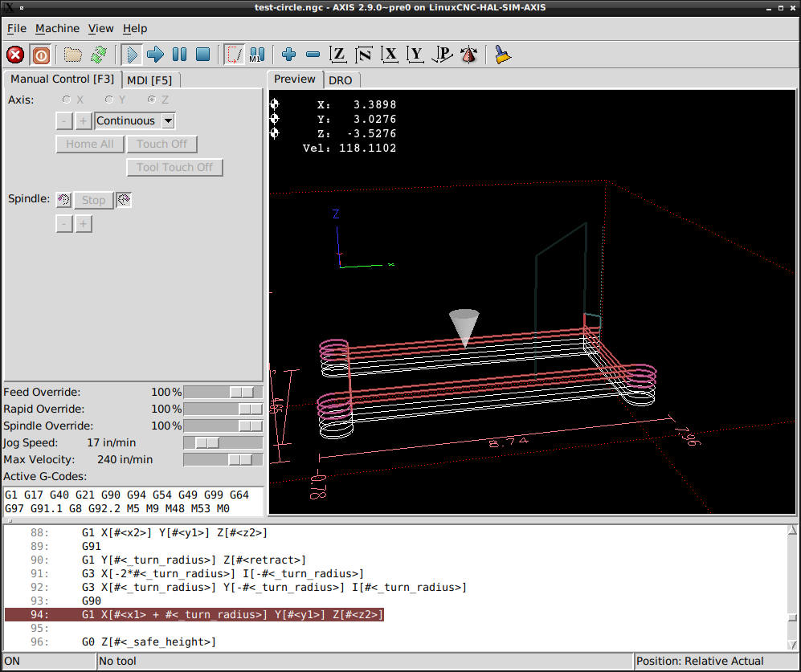
Task: Toggle the machine power icon
Action: tap(41, 55)
